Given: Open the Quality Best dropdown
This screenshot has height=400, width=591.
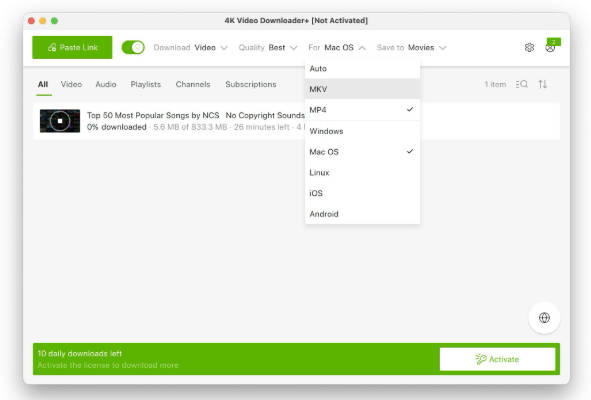Looking at the screenshot, I should click(268, 48).
